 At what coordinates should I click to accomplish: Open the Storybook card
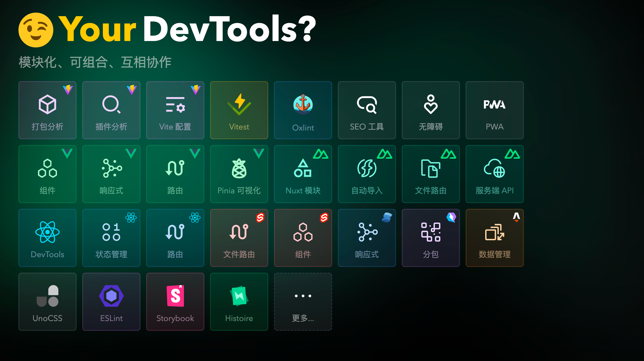coord(175,302)
